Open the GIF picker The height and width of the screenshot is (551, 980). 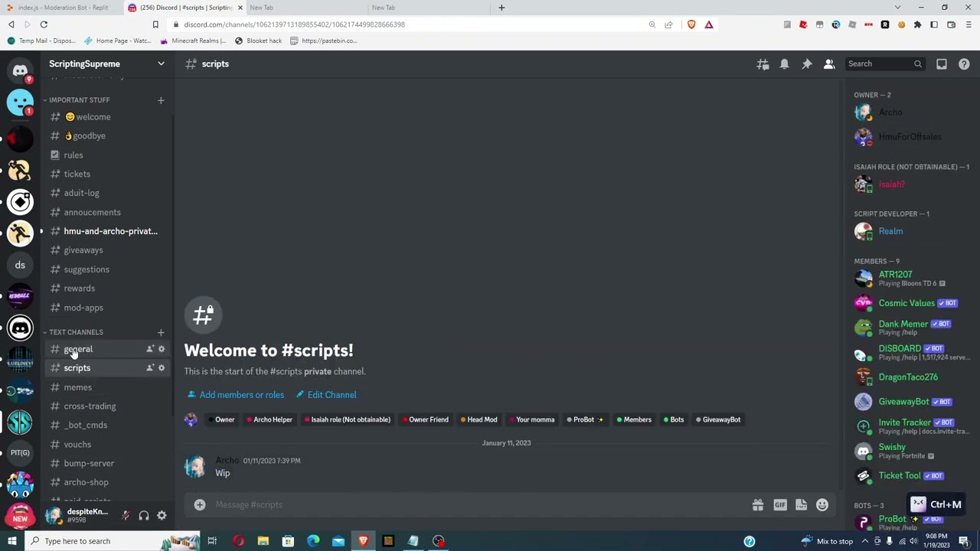(780, 505)
